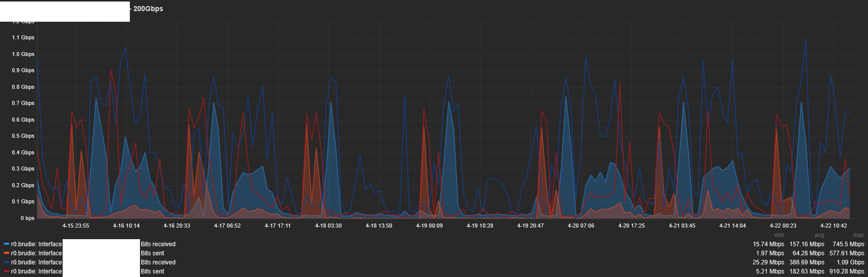Toggle second r0.brudie Bits sent series

[36, 271]
